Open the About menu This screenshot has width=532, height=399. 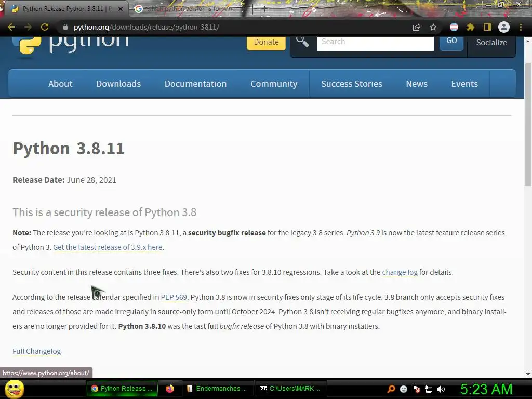[60, 84]
